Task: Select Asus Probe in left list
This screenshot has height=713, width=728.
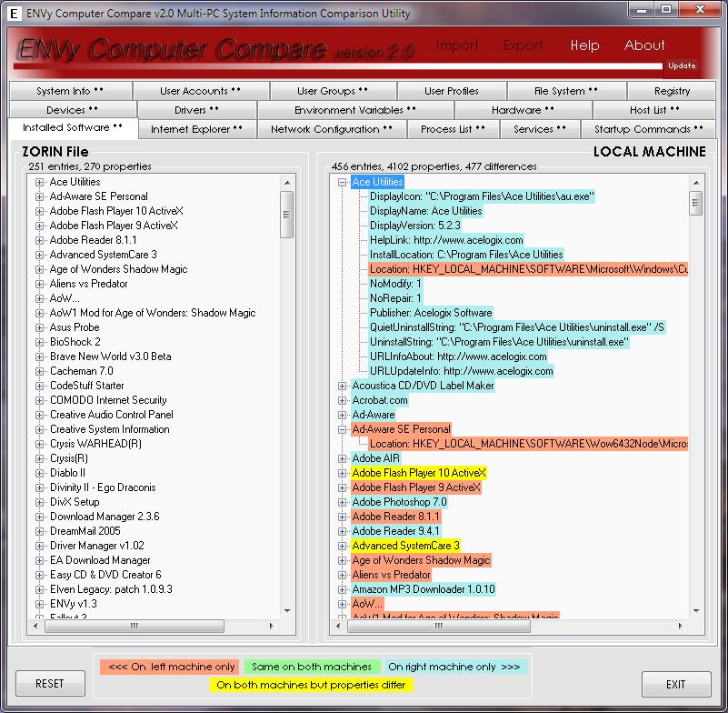Action: pos(75,327)
